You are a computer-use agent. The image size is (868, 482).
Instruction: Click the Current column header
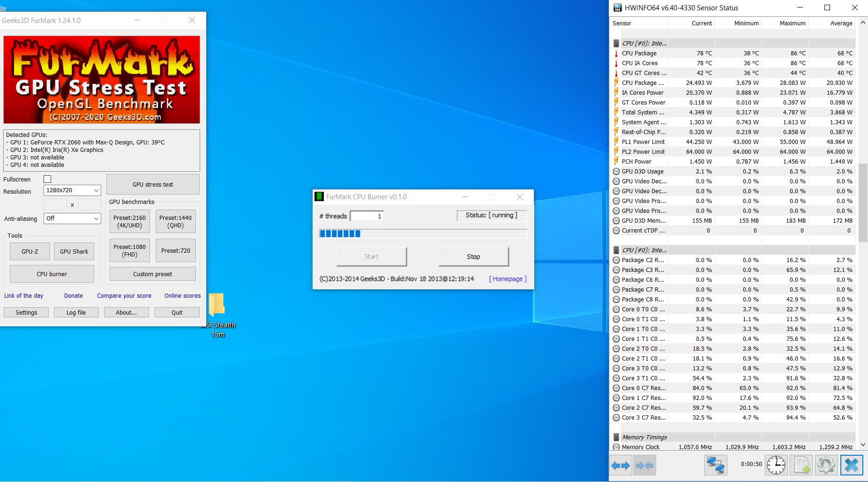[x=691, y=23]
